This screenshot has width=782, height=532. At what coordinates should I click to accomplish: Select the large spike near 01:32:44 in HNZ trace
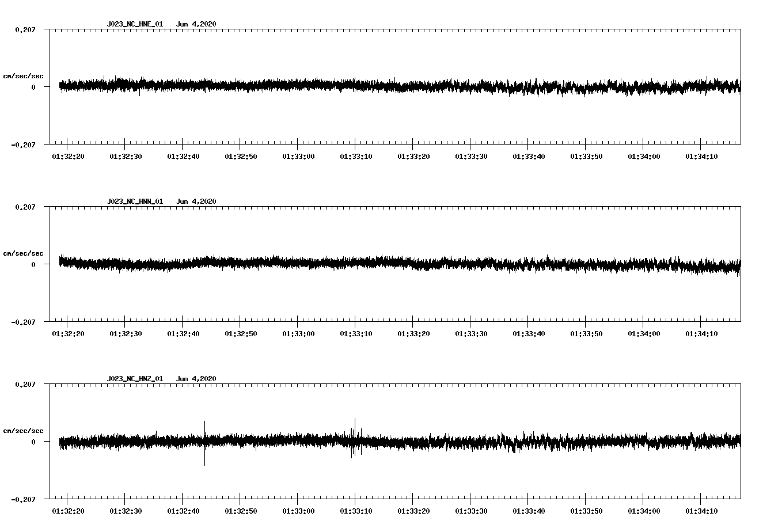coord(204,442)
